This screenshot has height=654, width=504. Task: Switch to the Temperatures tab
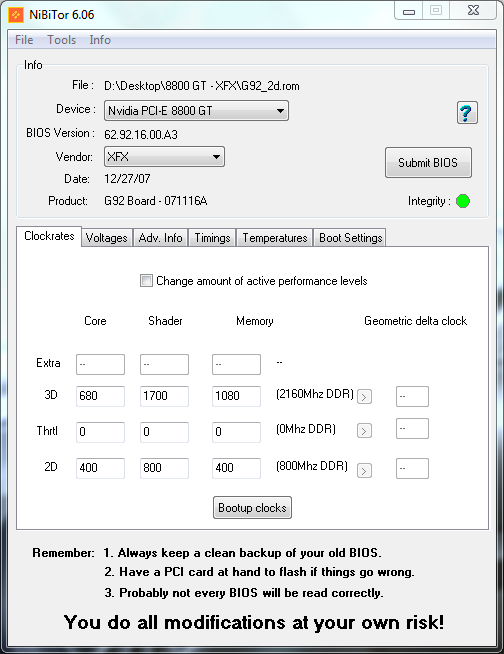(x=275, y=238)
